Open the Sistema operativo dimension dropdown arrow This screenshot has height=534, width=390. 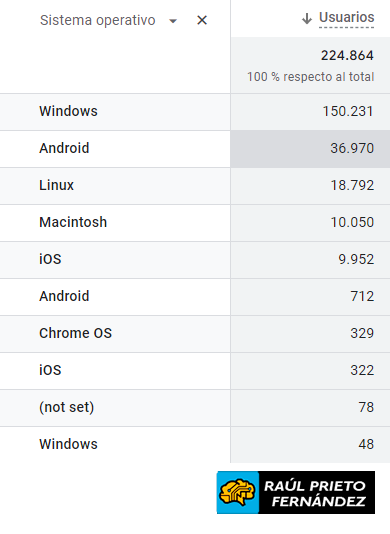point(173,21)
